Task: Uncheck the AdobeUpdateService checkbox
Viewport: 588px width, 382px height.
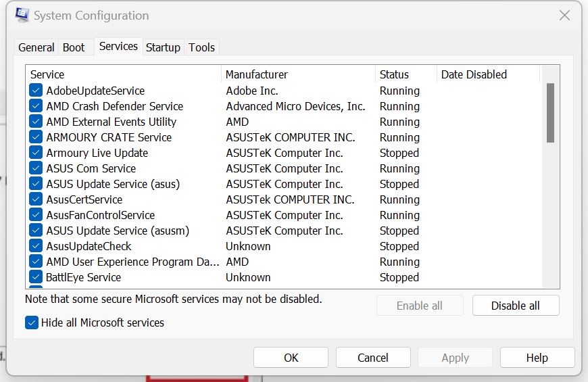Action: tap(36, 91)
